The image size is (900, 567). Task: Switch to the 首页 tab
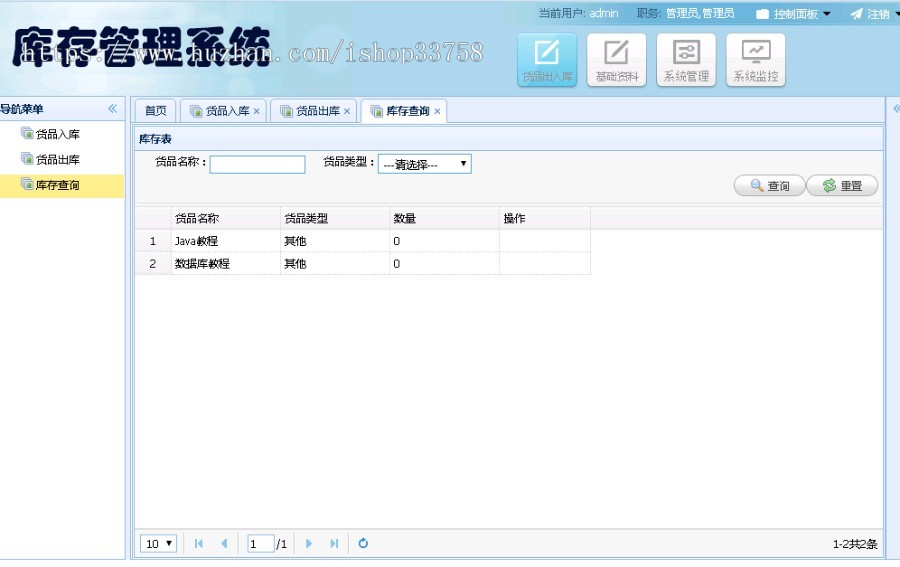156,111
